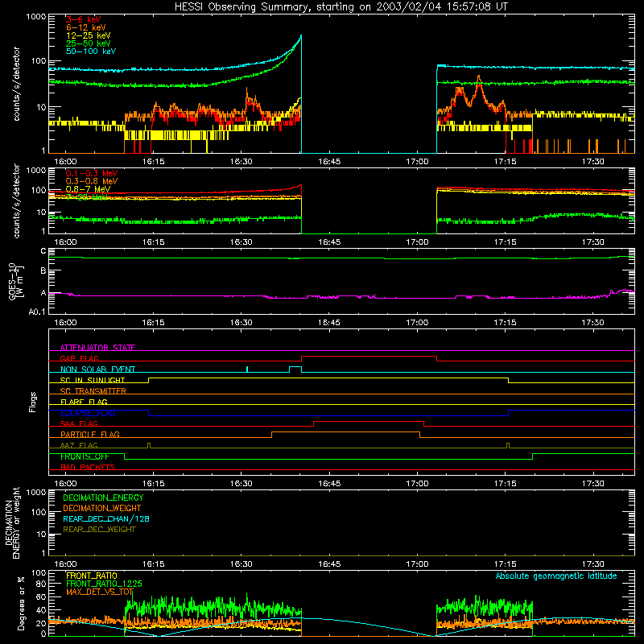This screenshot has width=644, height=644.
Task: Select the REAR_DEC_CHAN/128 legend entry
Action: [x=106, y=518]
